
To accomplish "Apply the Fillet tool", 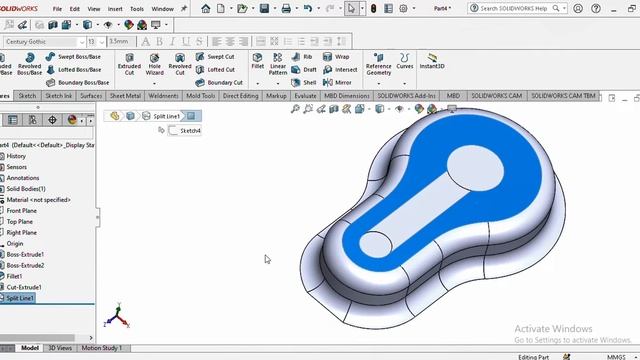I will pyautogui.click(x=258, y=60).
